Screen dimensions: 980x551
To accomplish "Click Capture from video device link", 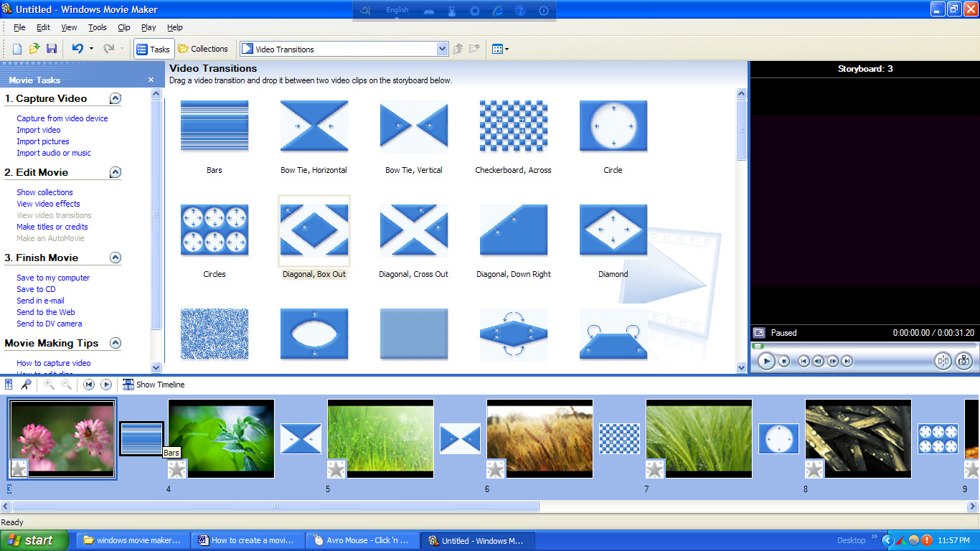I will point(62,118).
